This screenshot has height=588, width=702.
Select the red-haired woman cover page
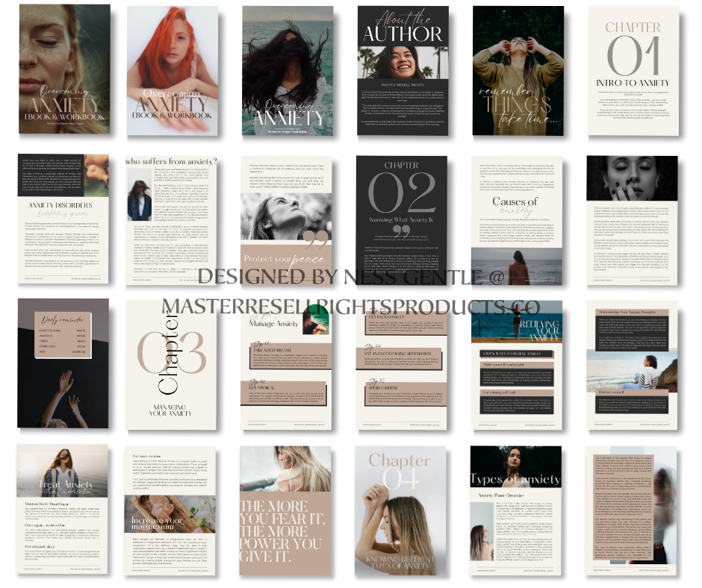(x=173, y=69)
